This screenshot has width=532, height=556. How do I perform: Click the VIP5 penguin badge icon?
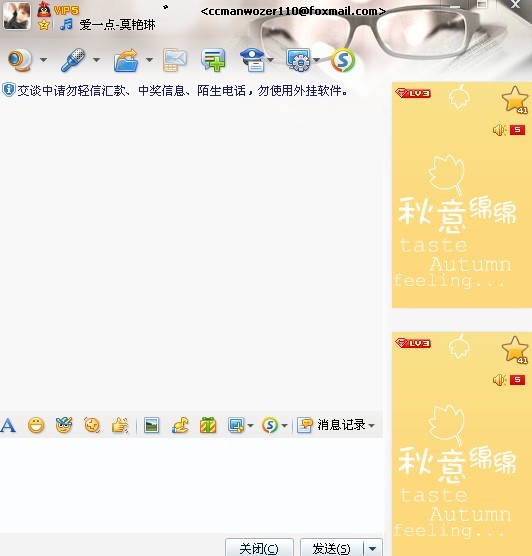44,10
